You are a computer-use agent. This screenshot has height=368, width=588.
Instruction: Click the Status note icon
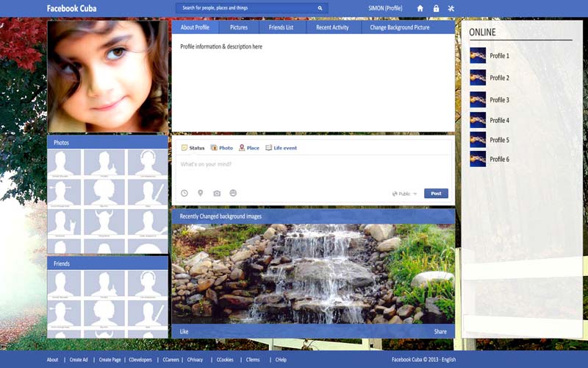(x=184, y=148)
